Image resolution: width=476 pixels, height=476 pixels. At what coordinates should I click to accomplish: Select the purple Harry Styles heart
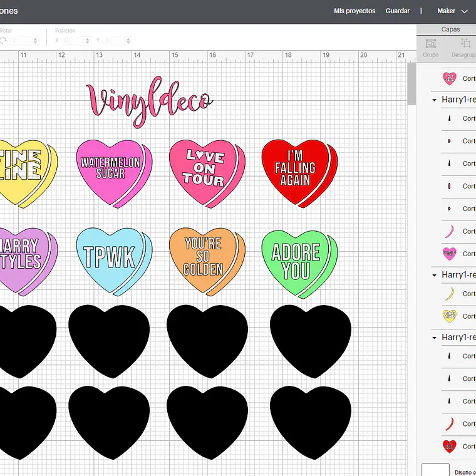29,262
